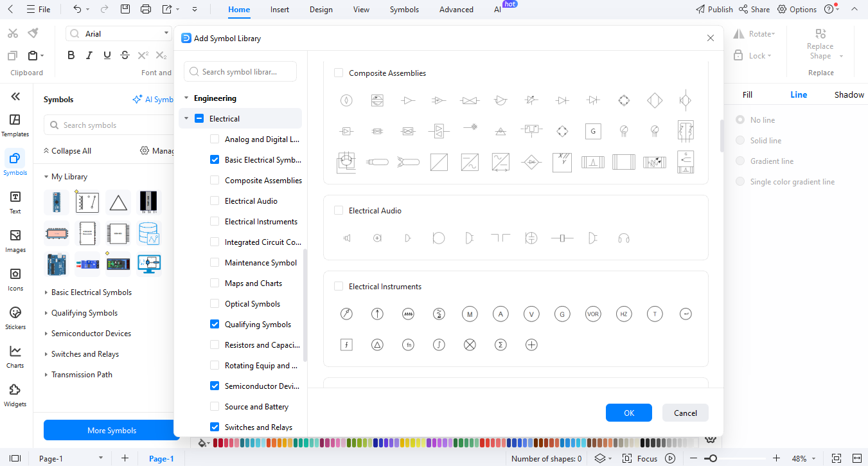Click the Layers icon in status bar
Viewport: 868px width, 466px height.
click(599, 458)
